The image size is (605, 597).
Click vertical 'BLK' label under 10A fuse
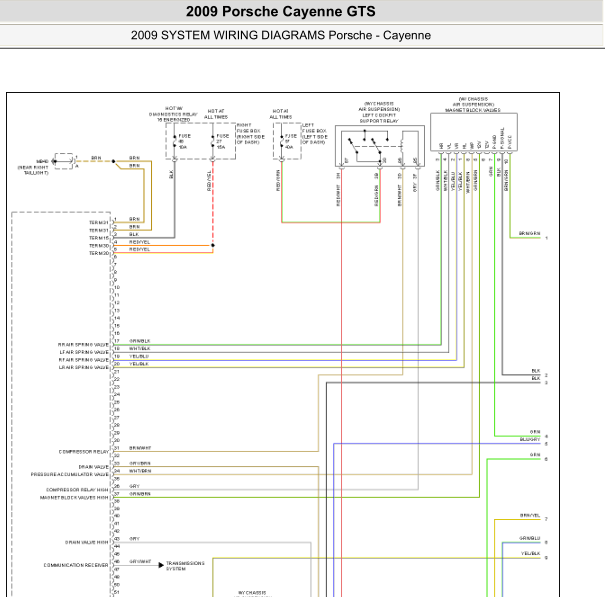pyautogui.click(x=171, y=174)
